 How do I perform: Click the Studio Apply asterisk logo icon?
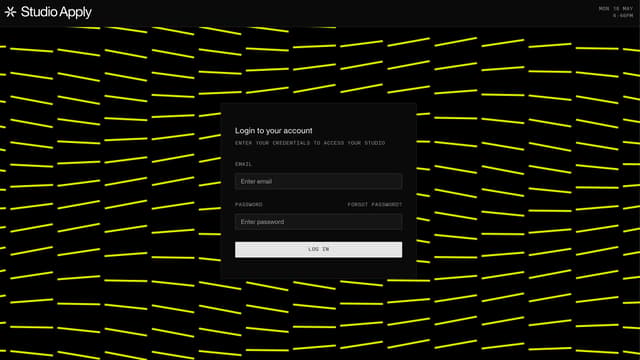[x=10, y=12]
